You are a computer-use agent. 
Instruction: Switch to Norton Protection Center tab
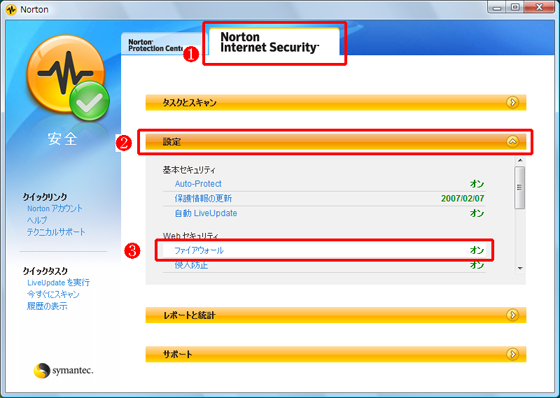click(x=162, y=45)
